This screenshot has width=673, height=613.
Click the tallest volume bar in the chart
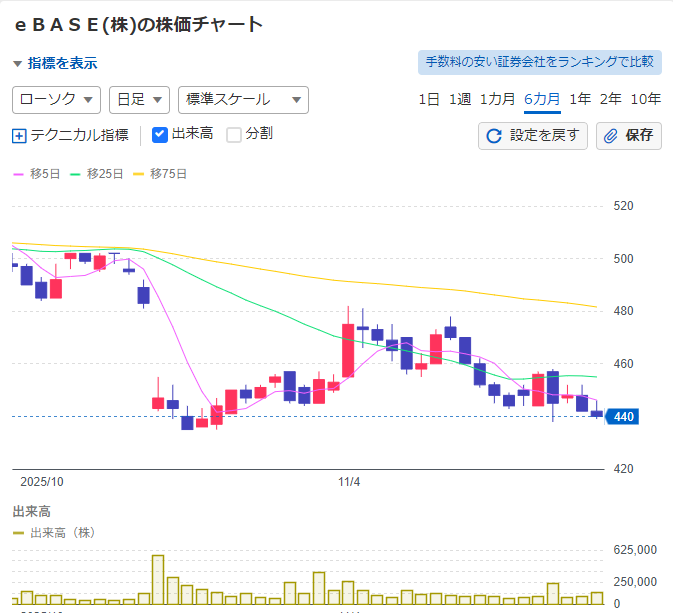pyautogui.click(x=158, y=579)
